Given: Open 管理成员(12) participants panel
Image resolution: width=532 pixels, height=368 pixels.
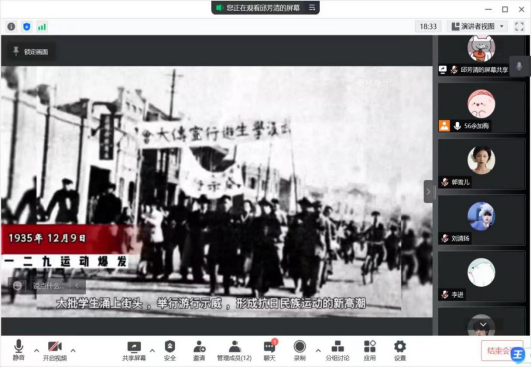Looking at the screenshot, I should pyautogui.click(x=234, y=350).
